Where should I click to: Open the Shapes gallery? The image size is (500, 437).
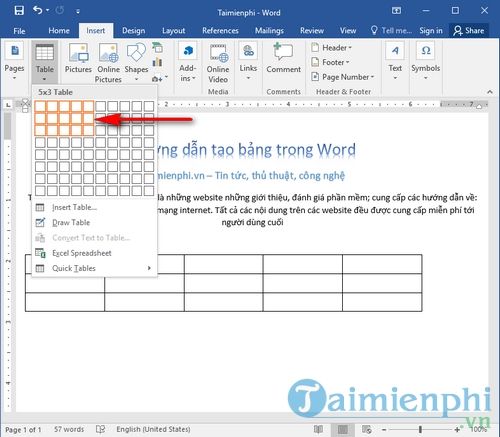136,62
